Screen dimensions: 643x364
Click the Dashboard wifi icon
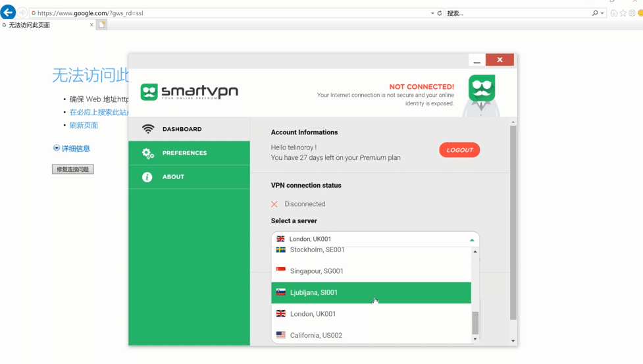(148, 129)
